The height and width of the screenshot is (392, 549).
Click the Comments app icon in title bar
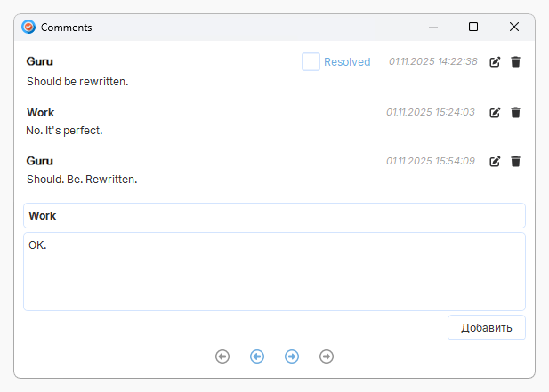pos(28,28)
